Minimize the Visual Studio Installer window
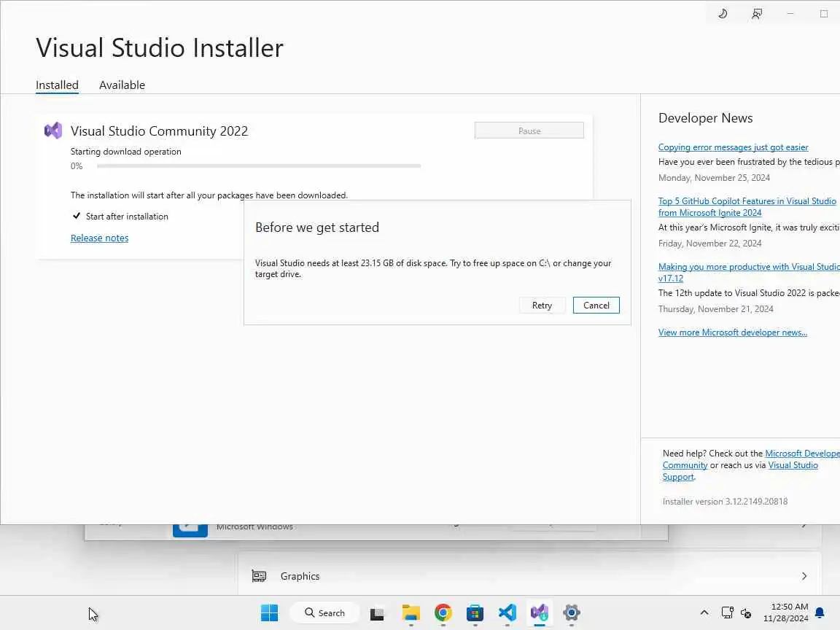 tap(790, 14)
